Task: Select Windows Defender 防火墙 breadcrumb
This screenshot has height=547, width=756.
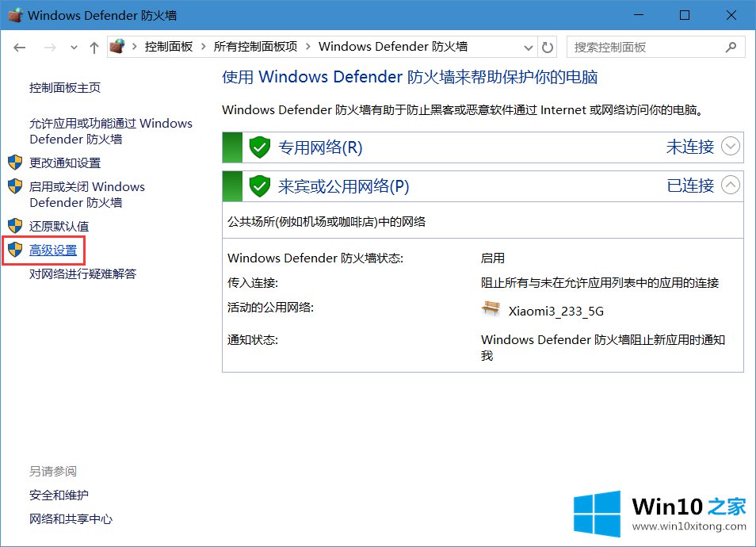Action: [x=393, y=47]
